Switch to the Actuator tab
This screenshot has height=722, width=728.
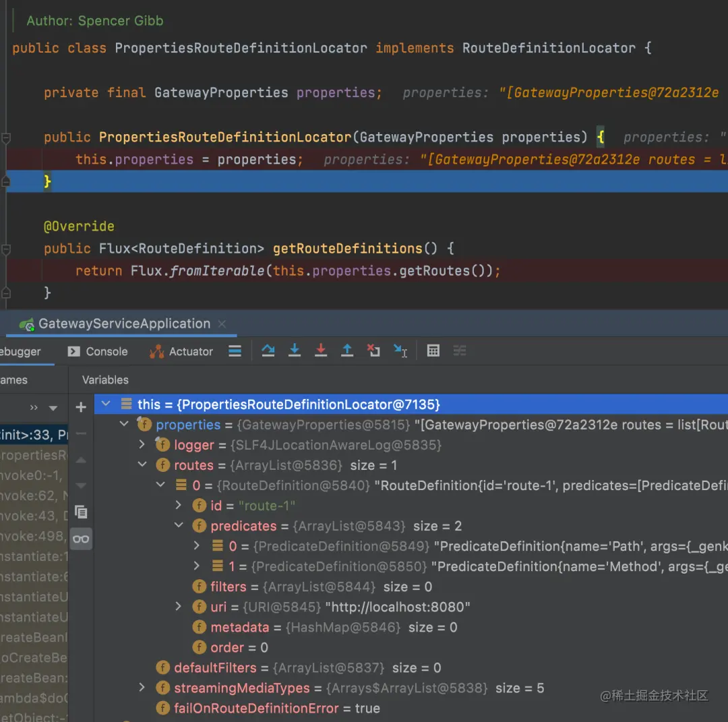coord(181,351)
